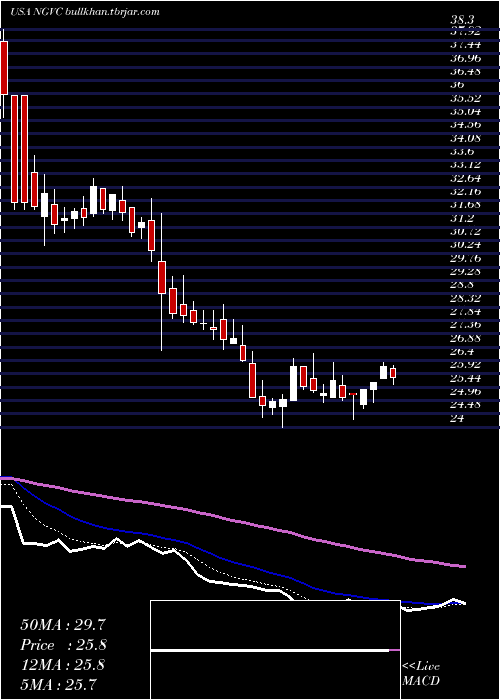Click the <<Live label

point(421,667)
